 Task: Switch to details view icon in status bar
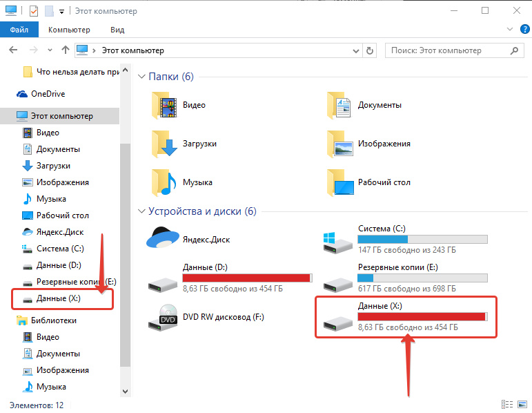pos(507,405)
